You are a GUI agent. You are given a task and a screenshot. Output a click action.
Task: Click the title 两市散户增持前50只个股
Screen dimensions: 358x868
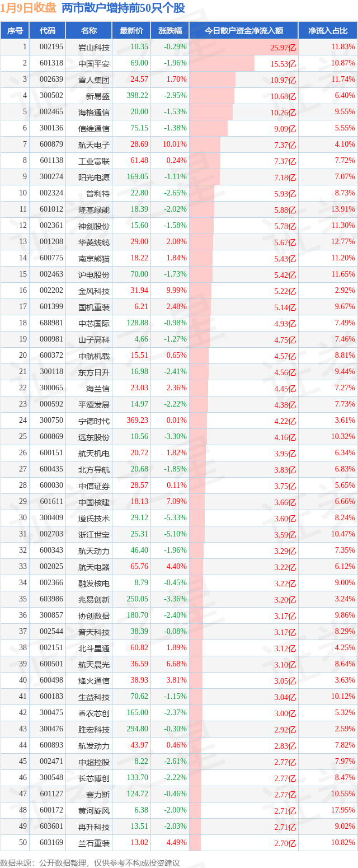click(x=123, y=8)
